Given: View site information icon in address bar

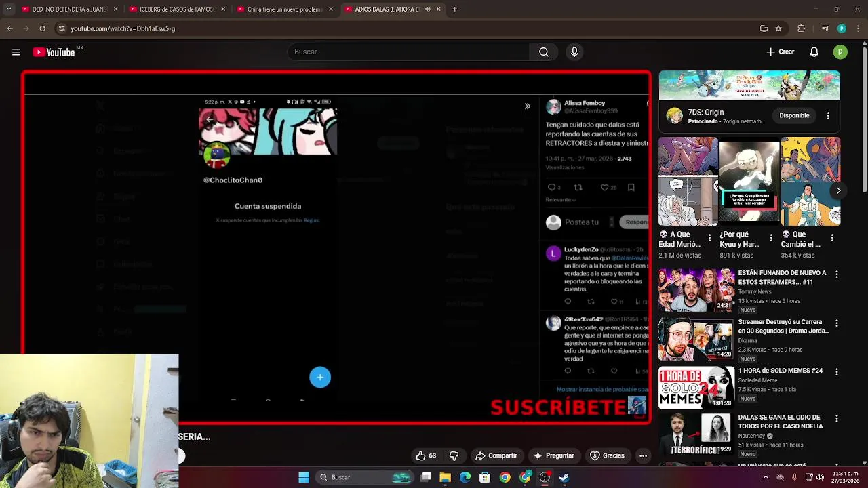Looking at the screenshot, I should pyautogui.click(x=62, y=28).
